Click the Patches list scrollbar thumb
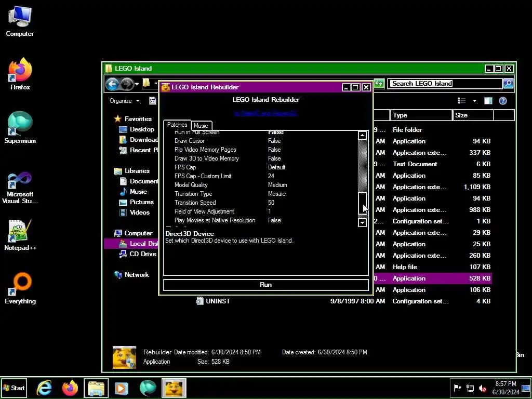The width and height of the screenshot is (532, 399). coord(362,203)
